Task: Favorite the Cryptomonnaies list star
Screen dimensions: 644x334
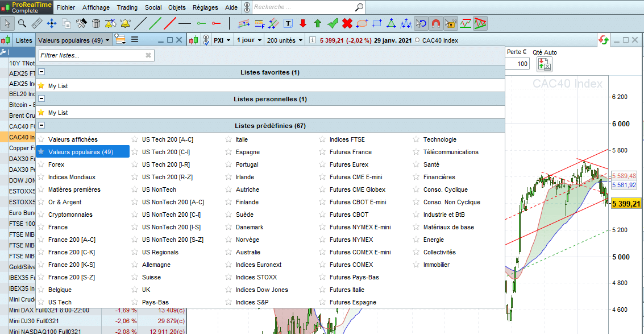Action: tap(41, 215)
